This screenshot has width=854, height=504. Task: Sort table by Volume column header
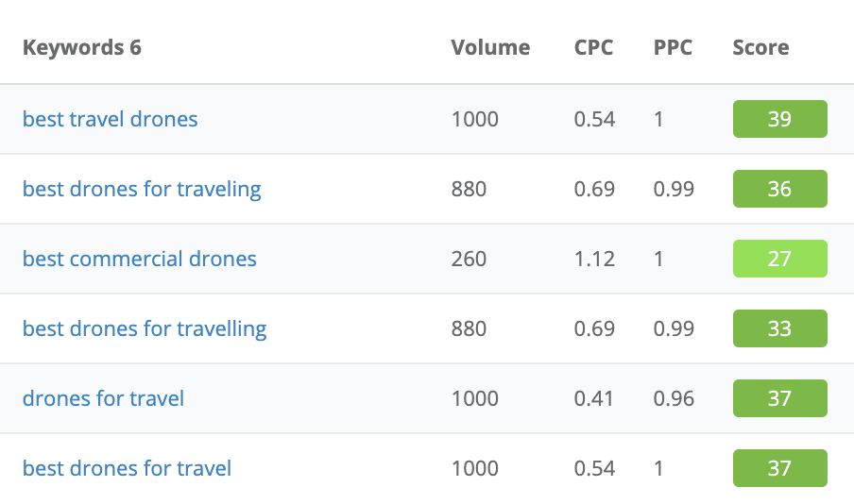click(x=490, y=47)
